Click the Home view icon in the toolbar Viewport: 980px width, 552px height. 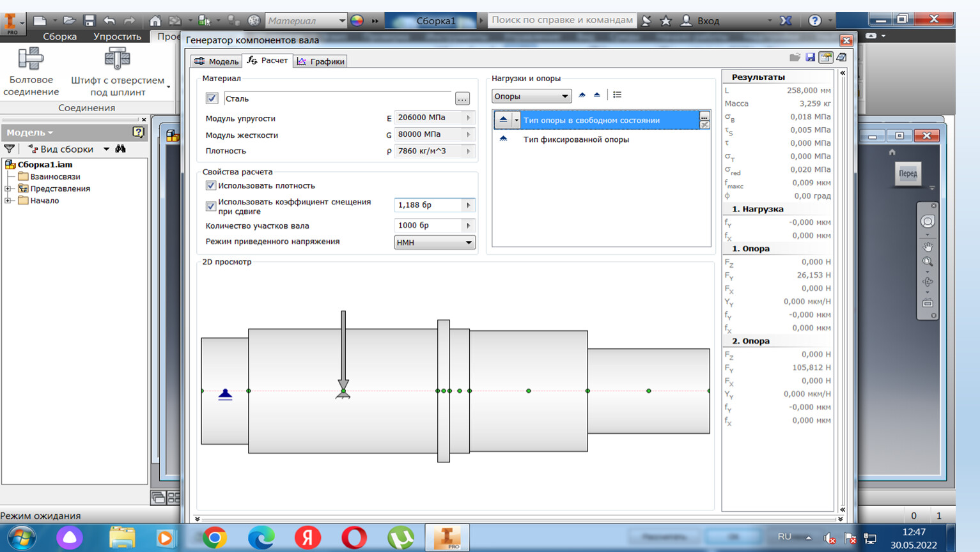point(155,20)
